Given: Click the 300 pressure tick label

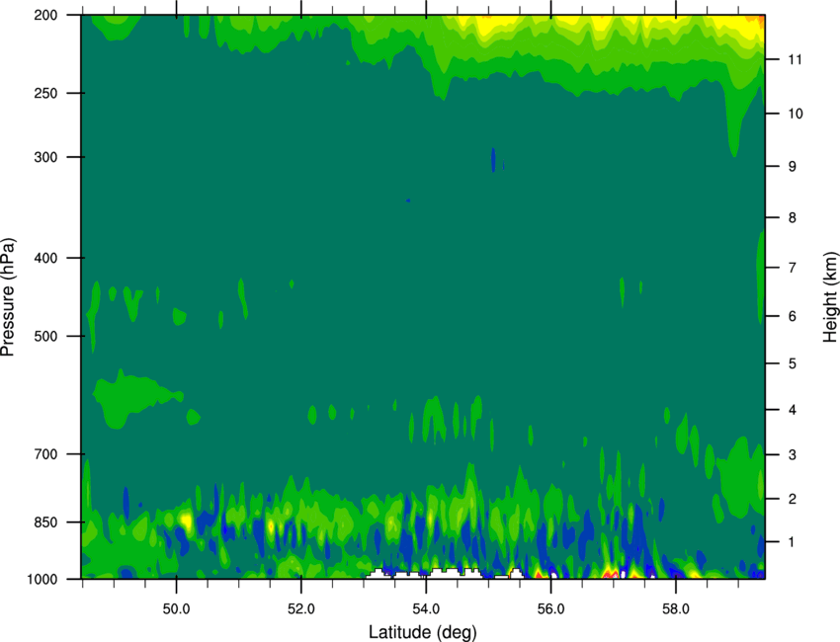Looking at the screenshot, I should (x=45, y=157).
